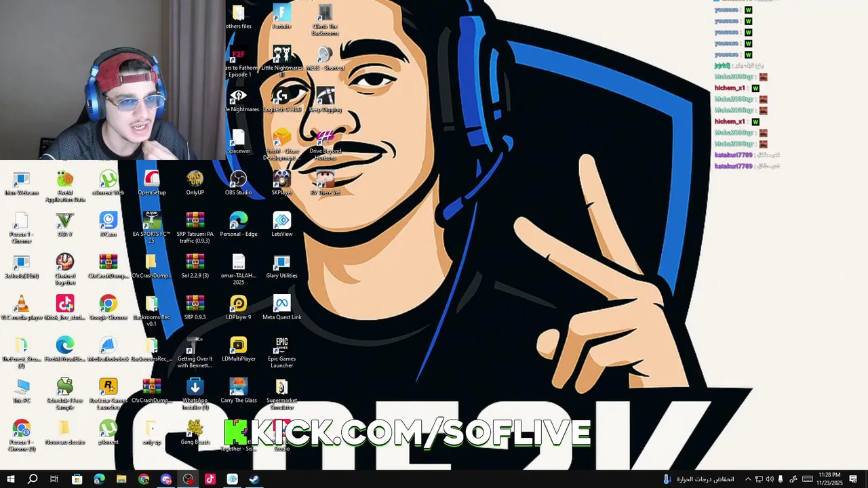Select the Fortnite desktop shortcut
Image resolution: width=868 pixels, height=488 pixels.
click(282, 17)
